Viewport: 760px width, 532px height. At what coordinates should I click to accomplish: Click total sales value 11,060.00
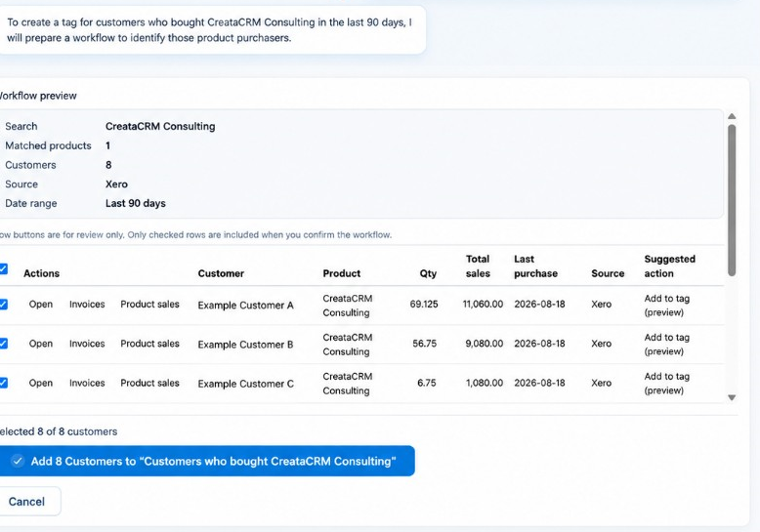tap(483, 305)
